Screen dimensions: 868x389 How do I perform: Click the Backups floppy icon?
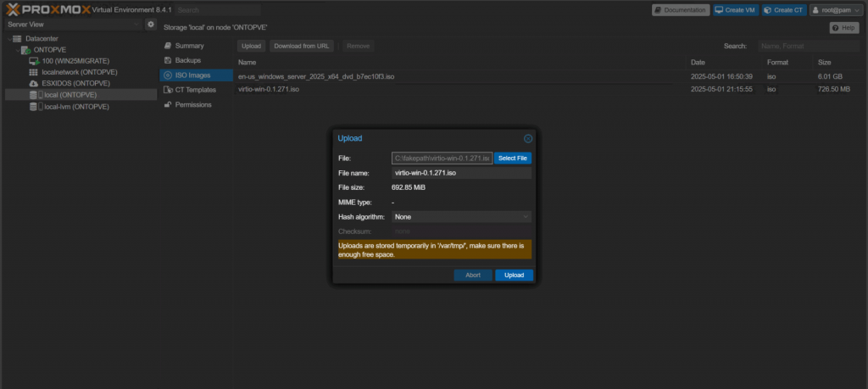168,60
